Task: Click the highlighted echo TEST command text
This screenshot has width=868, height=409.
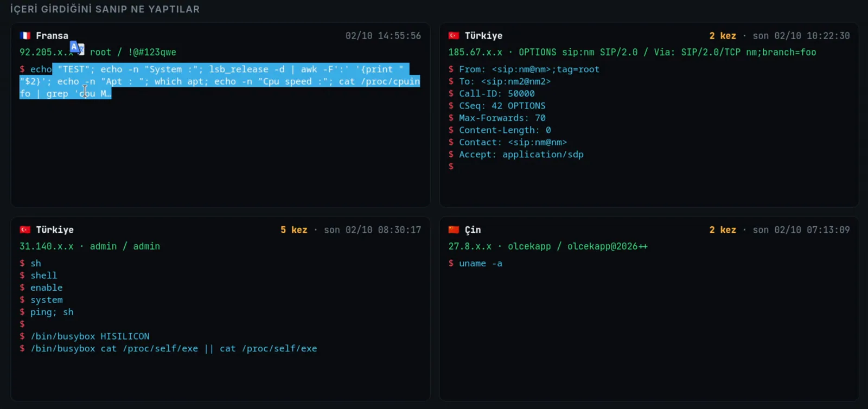Action: [220, 81]
